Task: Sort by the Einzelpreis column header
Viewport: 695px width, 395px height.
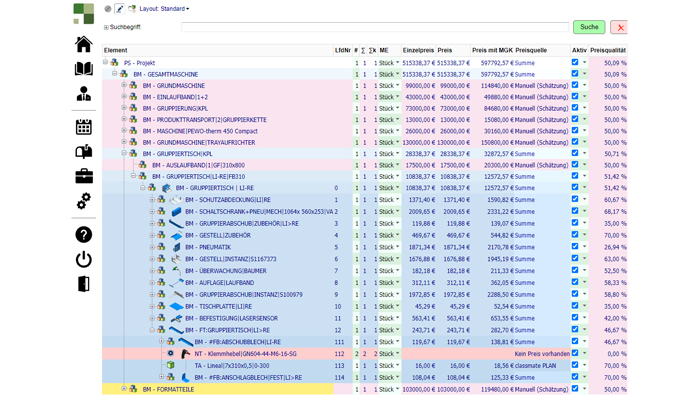Action: point(418,50)
